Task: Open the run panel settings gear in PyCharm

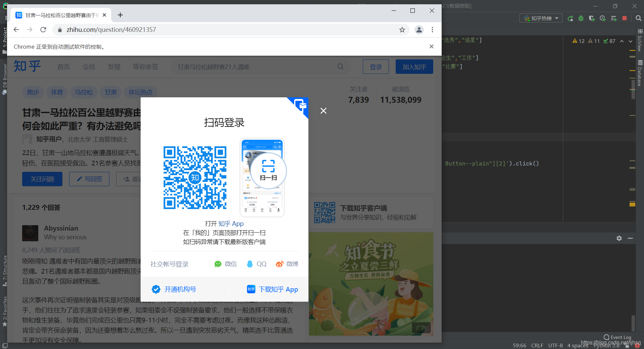Action: 619,238
